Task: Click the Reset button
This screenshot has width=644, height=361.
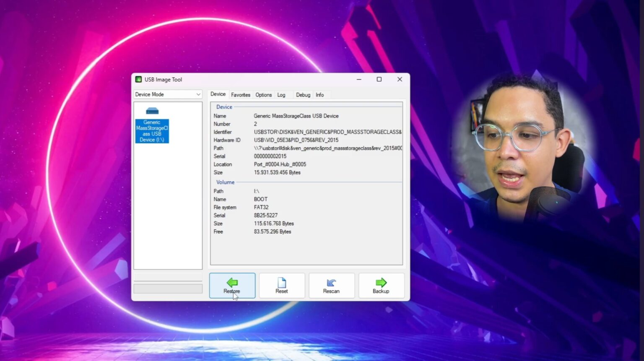Action: (282, 286)
